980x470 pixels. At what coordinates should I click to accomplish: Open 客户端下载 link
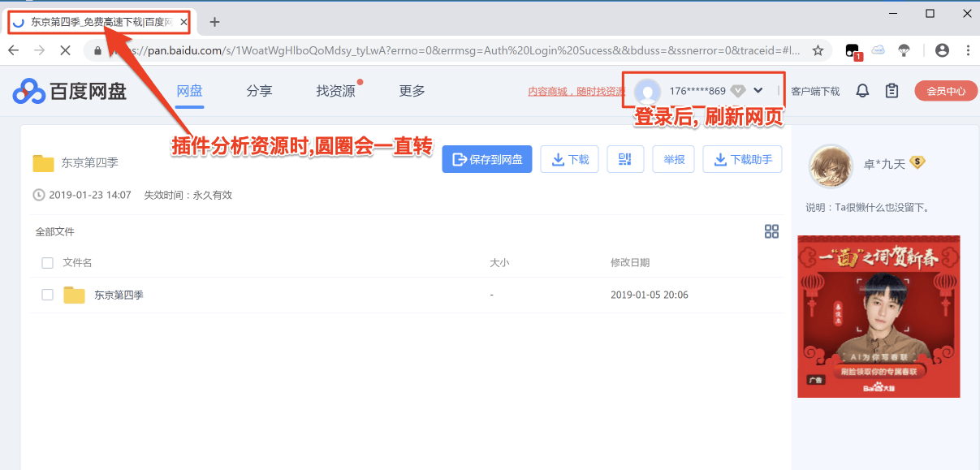[815, 92]
